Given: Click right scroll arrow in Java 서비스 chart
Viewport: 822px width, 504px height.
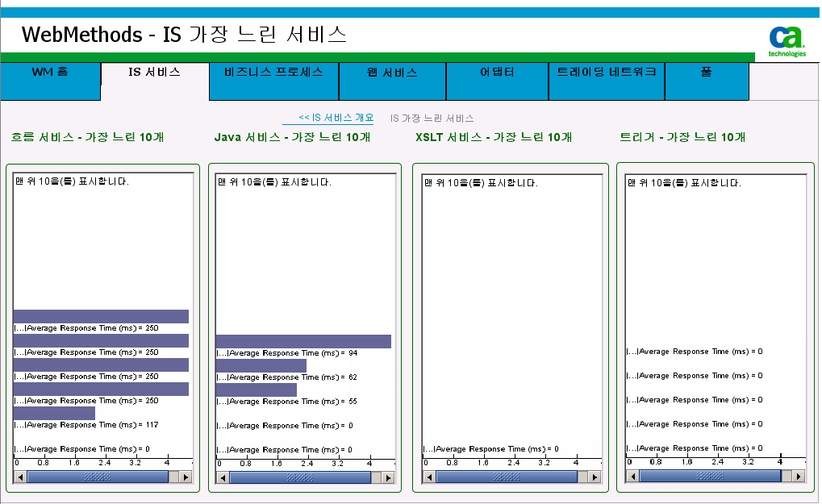Looking at the screenshot, I should point(388,477).
